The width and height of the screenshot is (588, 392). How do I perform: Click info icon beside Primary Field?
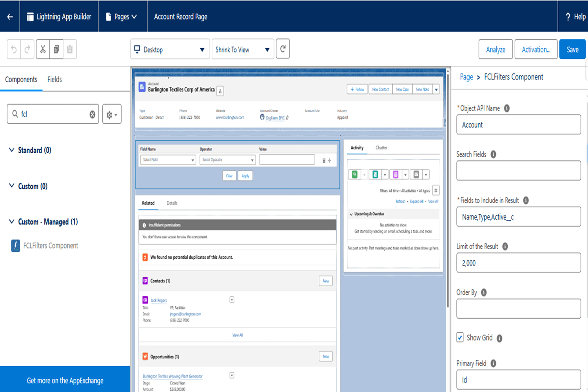tap(493, 363)
